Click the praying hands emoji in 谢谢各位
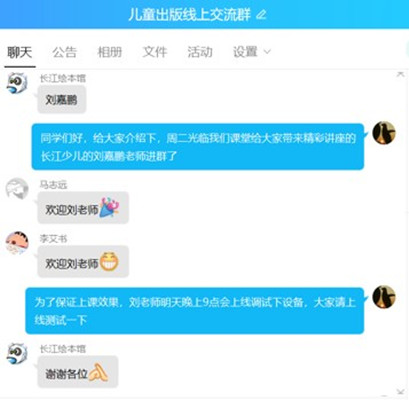The width and height of the screenshot is (409, 400). (98, 372)
